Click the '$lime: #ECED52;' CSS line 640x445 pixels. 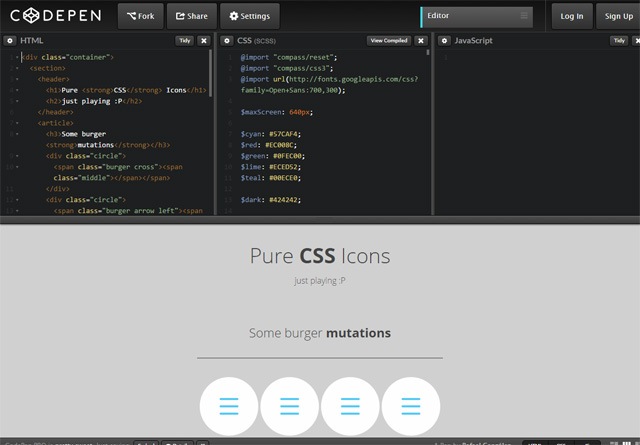[271, 167]
